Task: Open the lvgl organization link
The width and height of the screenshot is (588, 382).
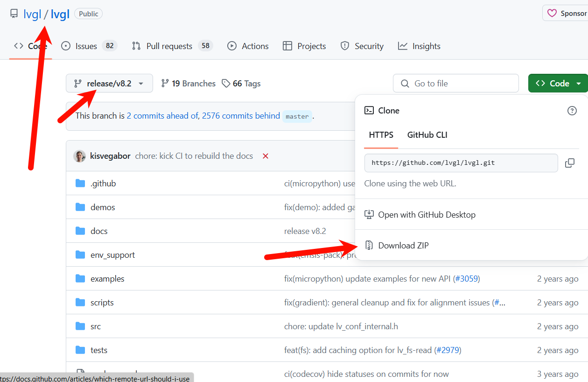Action: [32, 14]
